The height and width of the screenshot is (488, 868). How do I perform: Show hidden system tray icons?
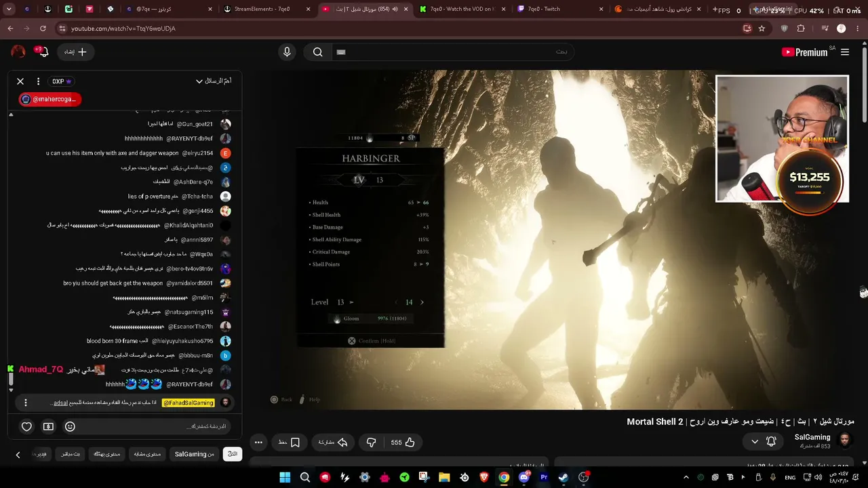point(686,477)
